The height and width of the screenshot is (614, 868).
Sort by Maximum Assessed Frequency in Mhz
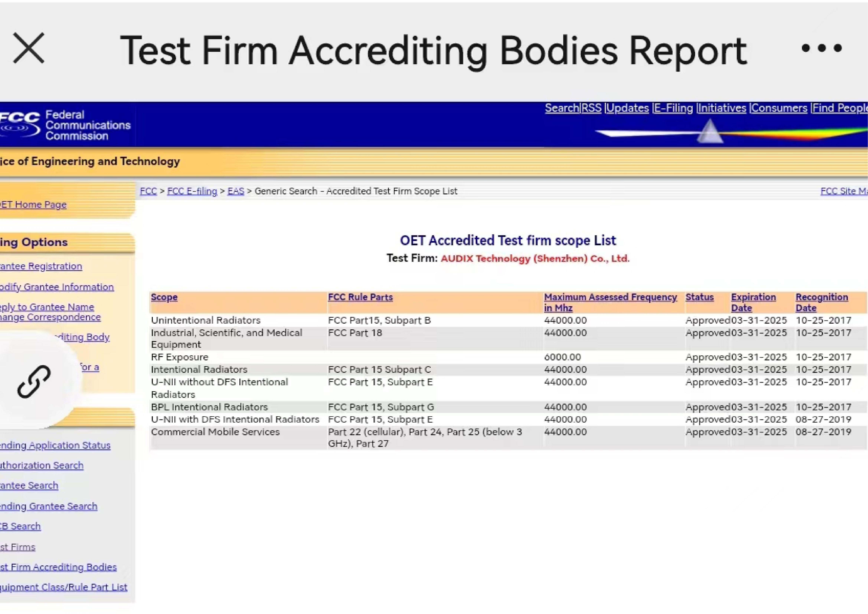(610, 302)
